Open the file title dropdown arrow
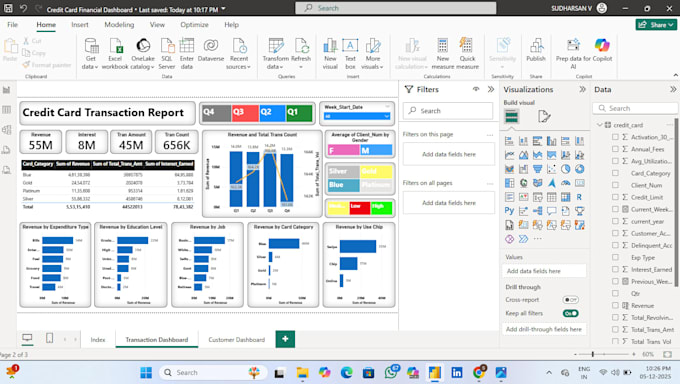 coord(224,9)
